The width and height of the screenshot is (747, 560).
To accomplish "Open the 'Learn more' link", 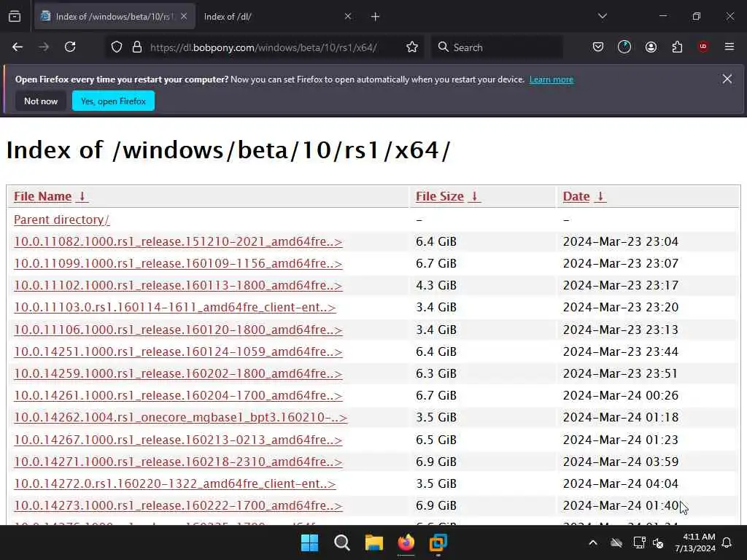I will (x=551, y=79).
